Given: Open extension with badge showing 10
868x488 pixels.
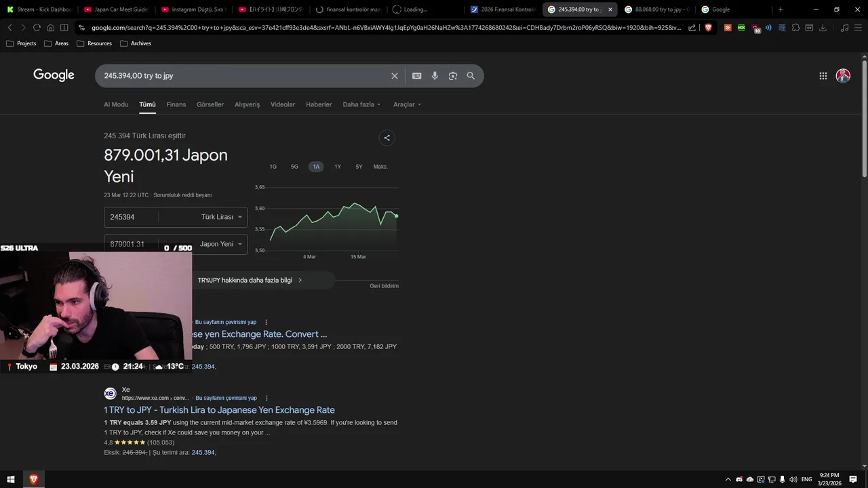Looking at the screenshot, I should (755, 28).
